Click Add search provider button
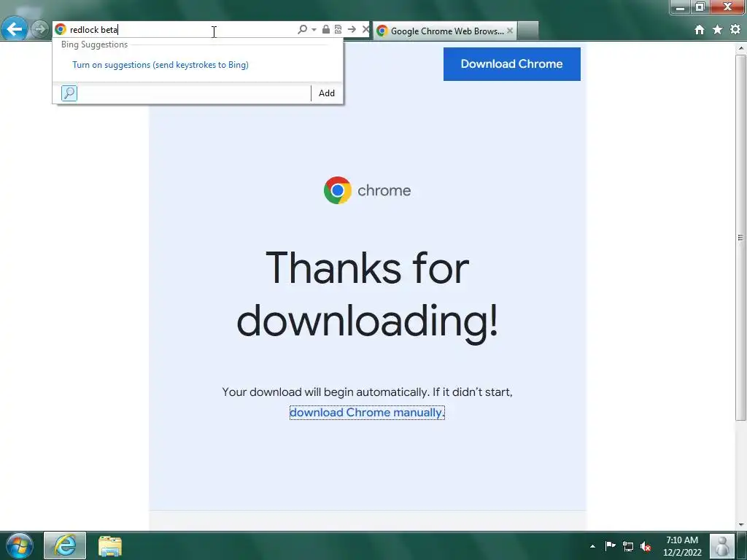Image resolution: width=747 pixels, height=560 pixels. (x=327, y=93)
